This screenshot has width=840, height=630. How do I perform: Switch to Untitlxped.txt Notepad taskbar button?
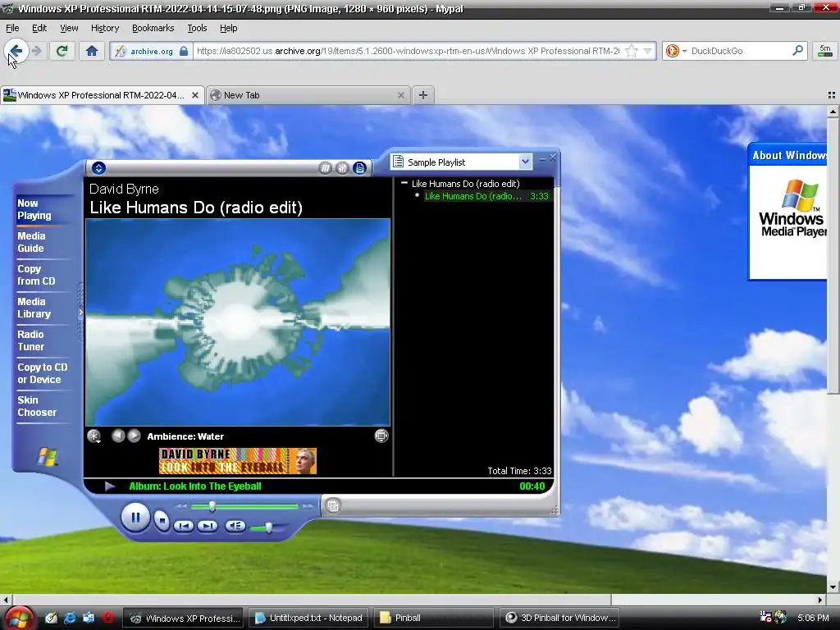(x=308, y=618)
